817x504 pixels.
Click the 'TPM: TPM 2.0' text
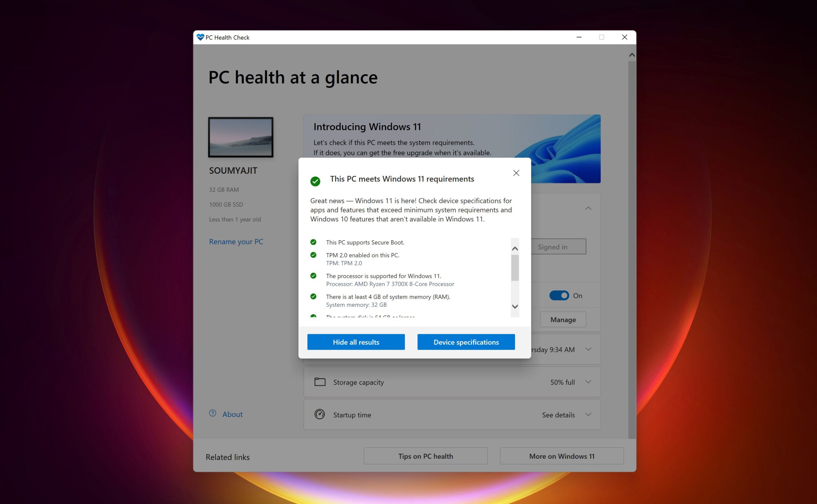pyautogui.click(x=344, y=263)
